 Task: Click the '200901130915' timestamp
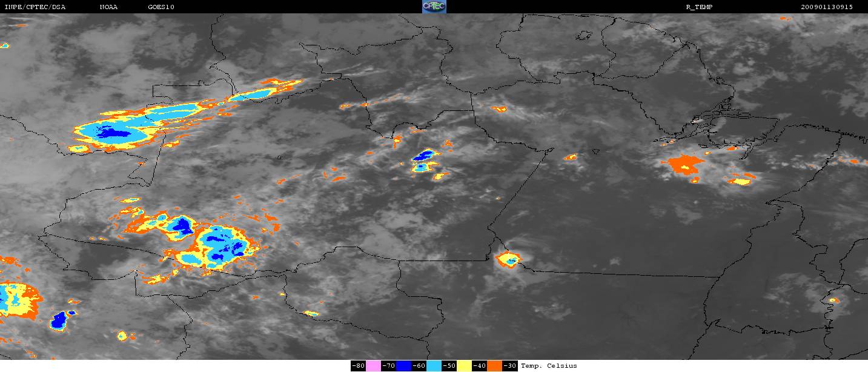826,7
